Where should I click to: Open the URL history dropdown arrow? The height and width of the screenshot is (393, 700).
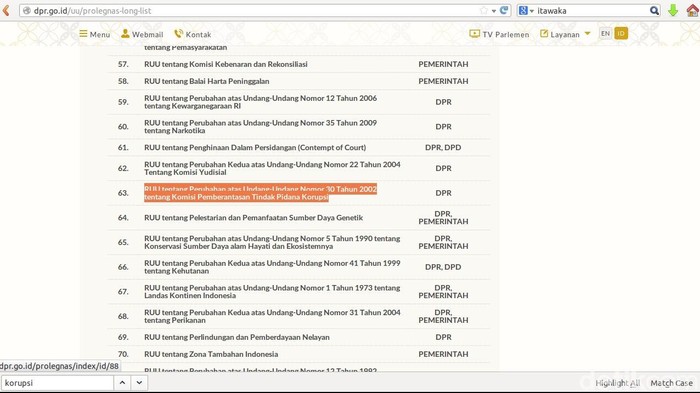(x=494, y=11)
